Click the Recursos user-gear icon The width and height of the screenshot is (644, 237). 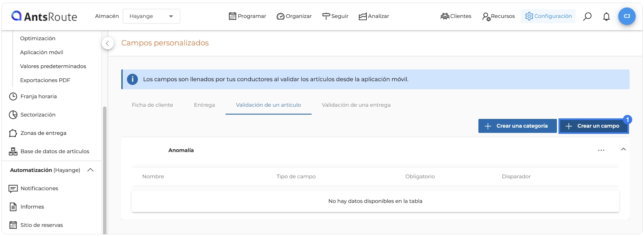point(486,17)
